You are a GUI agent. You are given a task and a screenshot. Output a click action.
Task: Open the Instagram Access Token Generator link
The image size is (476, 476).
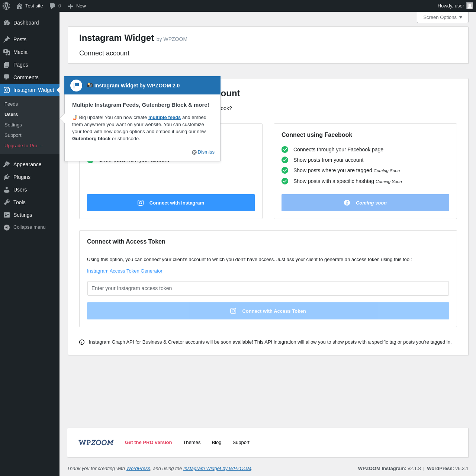tap(125, 271)
